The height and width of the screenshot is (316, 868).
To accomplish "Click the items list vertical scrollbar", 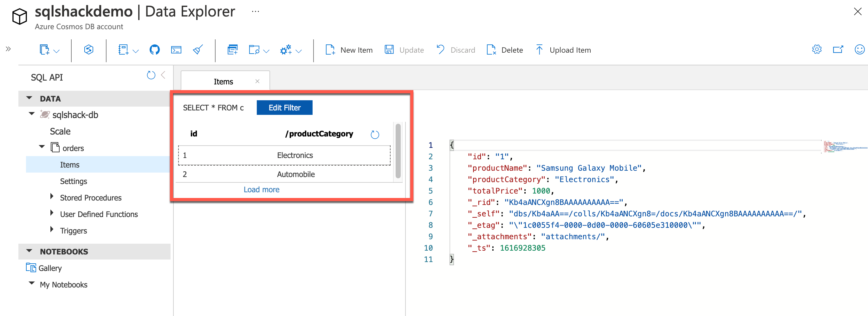I will pyautogui.click(x=398, y=151).
